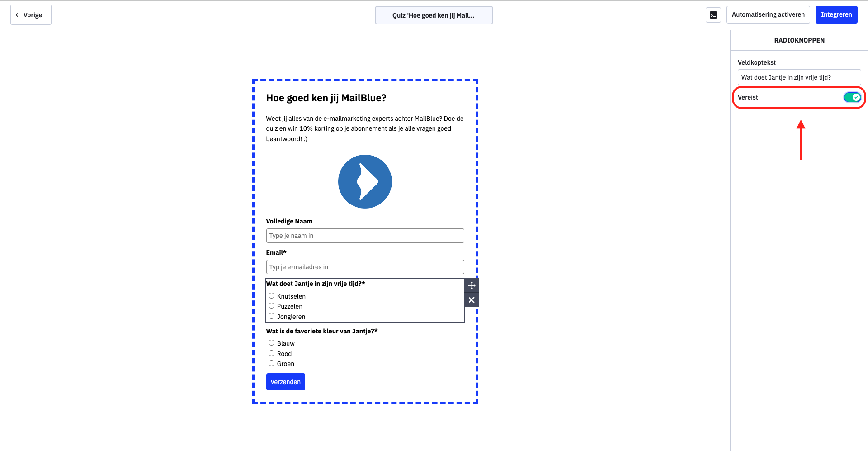Click the RADIOKNOPPEN panel header

(799, 40)
